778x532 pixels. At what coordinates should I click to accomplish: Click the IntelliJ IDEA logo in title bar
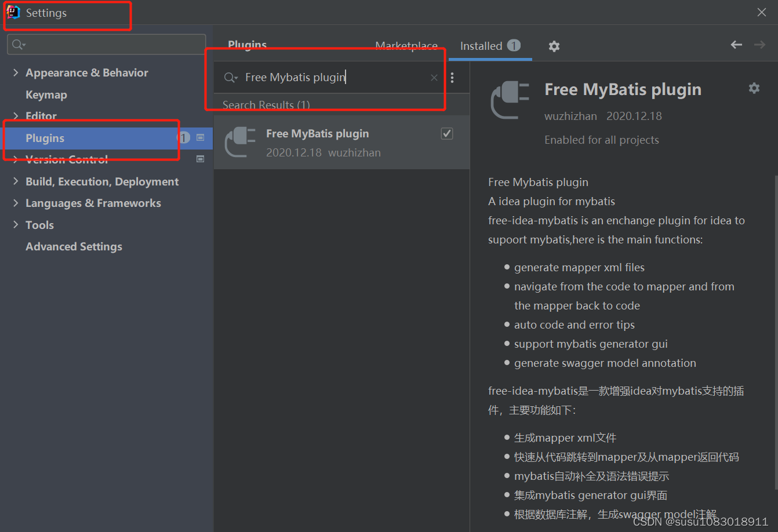click(13, 12)
